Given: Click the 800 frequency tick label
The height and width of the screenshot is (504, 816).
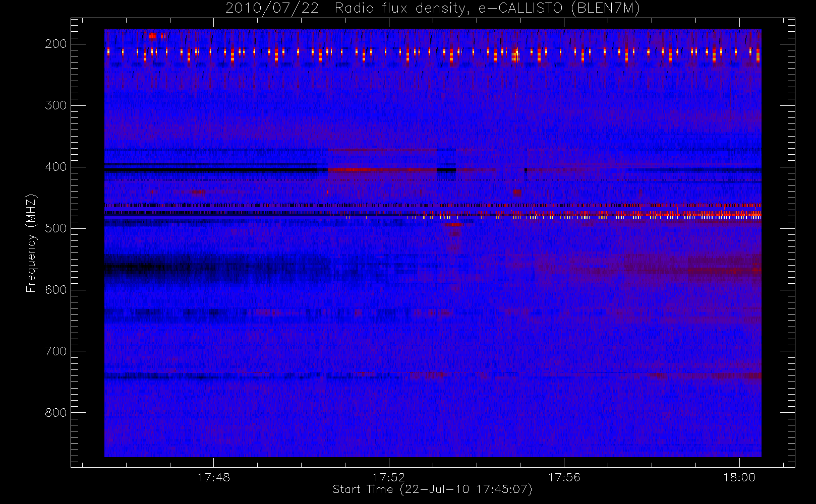Looking at the screenshot, I should click(56, 413).
